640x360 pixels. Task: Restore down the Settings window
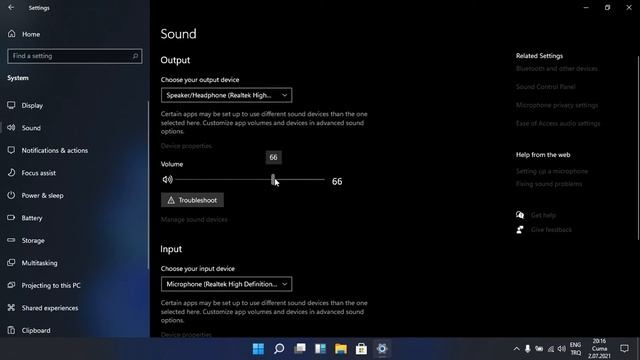tap(607, 7)
